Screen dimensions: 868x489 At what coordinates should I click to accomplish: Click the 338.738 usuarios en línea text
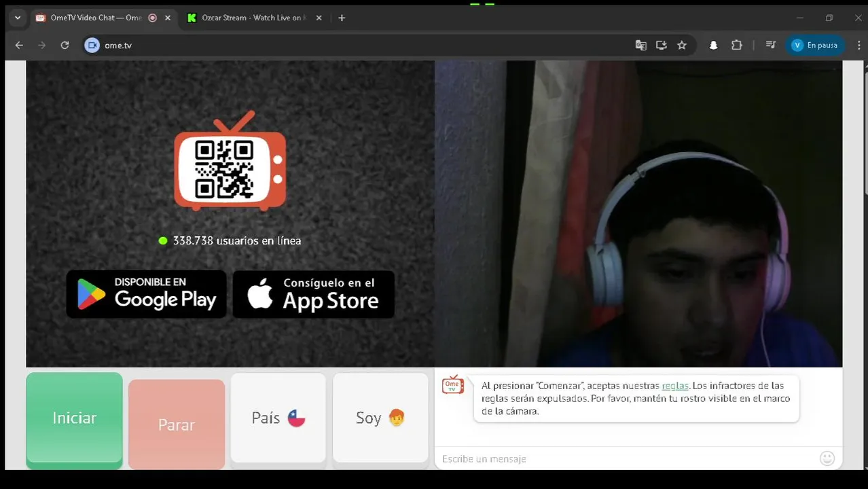[236, 240]
